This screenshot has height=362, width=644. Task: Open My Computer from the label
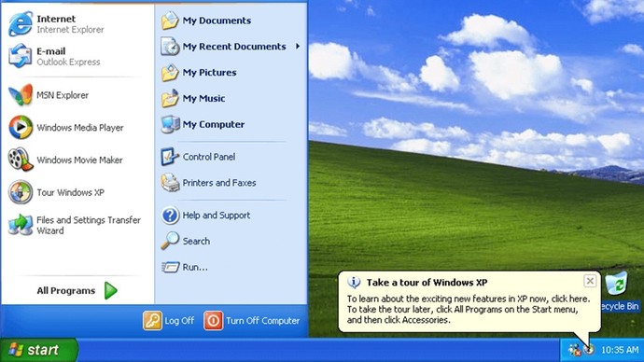[214, 124]
